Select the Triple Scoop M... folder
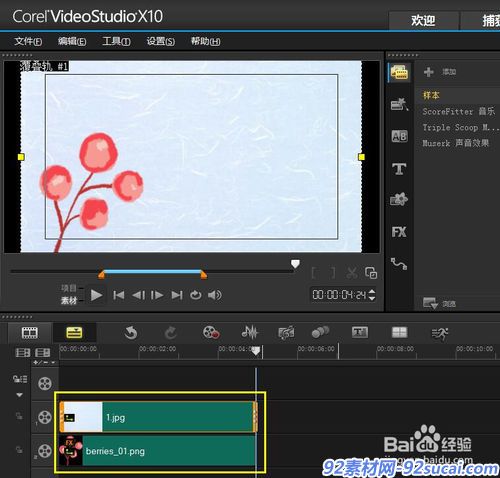This screenshot has height=478, width=500. [460, 127]
